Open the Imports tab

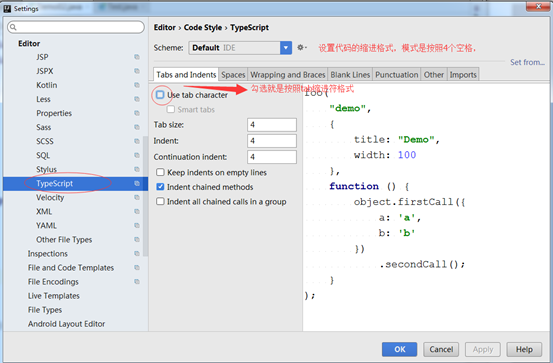[x=463, y=74]
